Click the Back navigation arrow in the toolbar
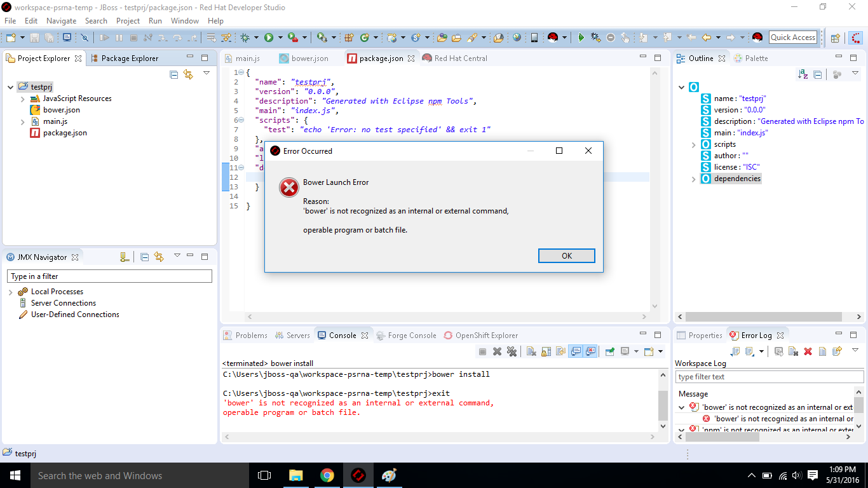Screen dimensions: 868x488 coord(706,37)
